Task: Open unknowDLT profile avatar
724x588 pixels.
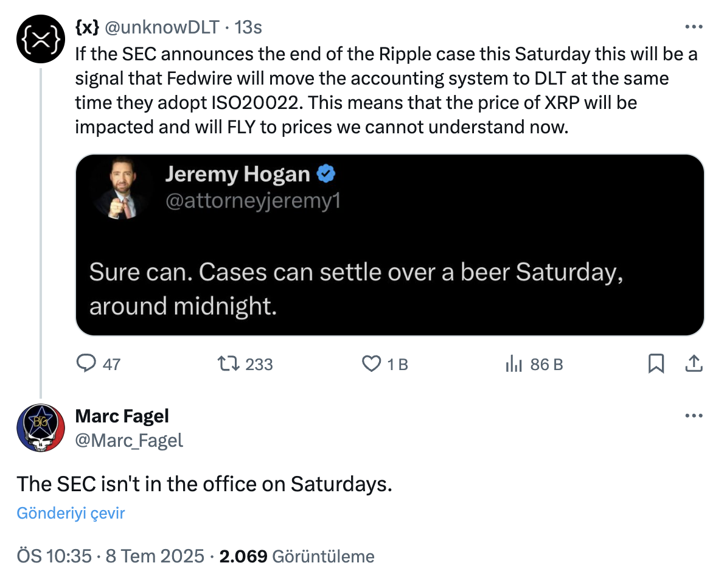Action: [40, 40]
